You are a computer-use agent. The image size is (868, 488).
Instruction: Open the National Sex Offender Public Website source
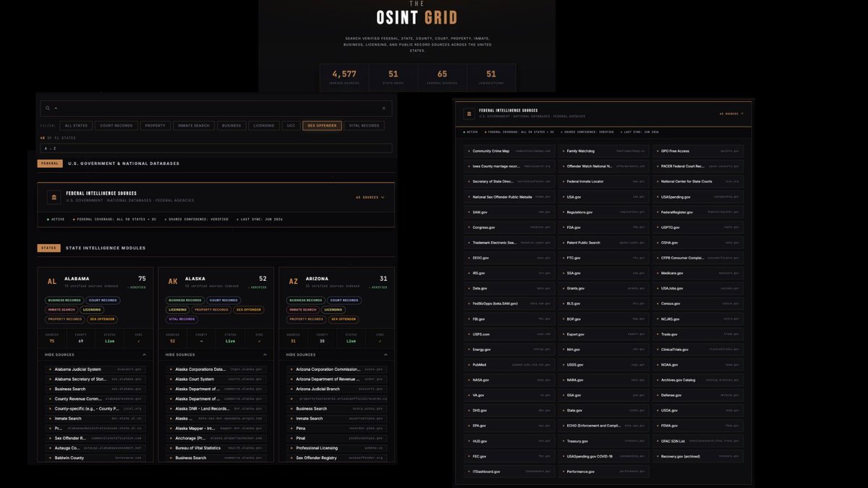coord(510,197)
